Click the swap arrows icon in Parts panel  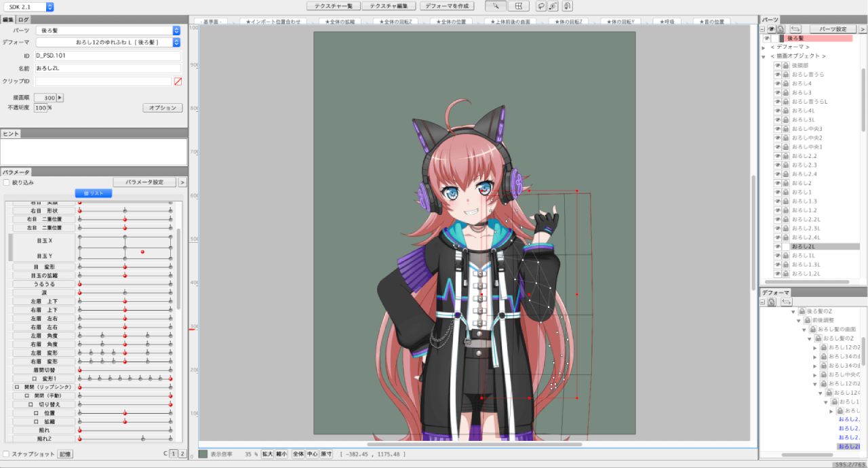coord(795,29)
